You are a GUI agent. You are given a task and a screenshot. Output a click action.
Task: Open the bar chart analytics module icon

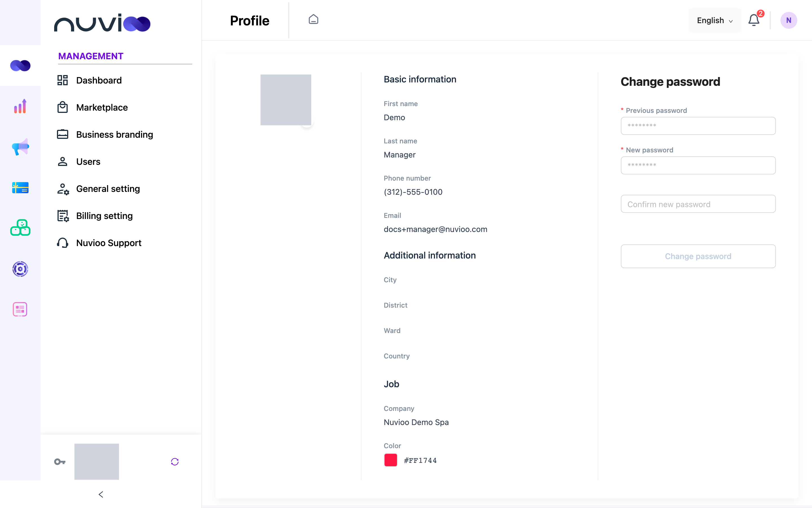point(20,106)
